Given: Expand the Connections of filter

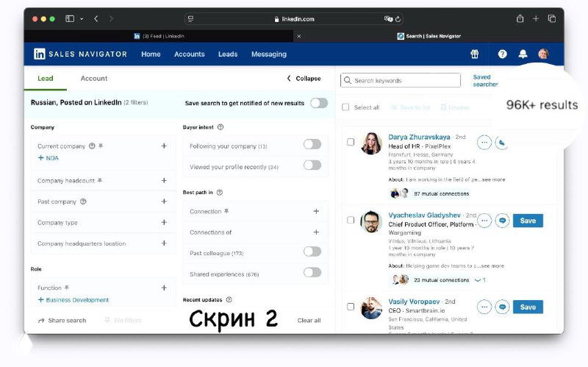Looking at the screenshot, I should click(x=316, y=232).
